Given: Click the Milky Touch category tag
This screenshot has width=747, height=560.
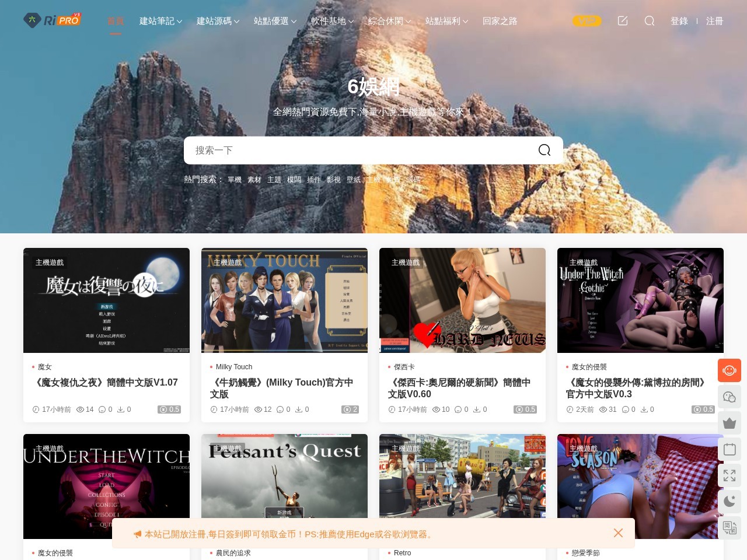Looking at the screenshot, I should coord(234,367).
